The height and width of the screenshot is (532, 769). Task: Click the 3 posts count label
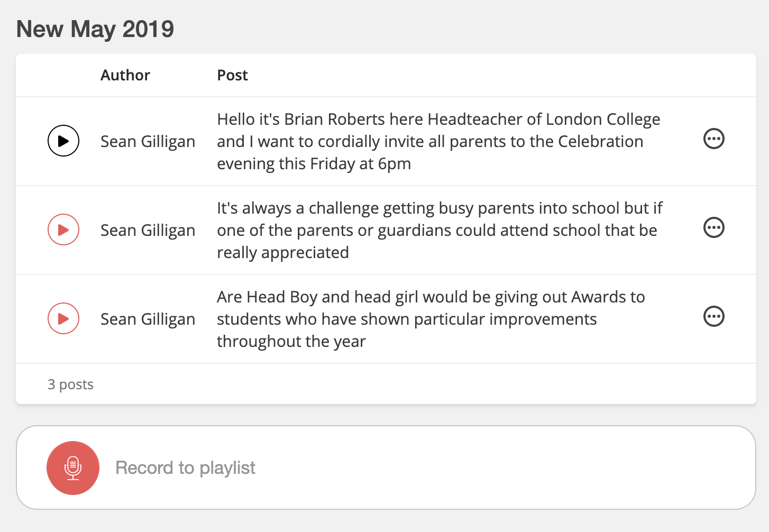pyautogui.click(x=70, y=384)
